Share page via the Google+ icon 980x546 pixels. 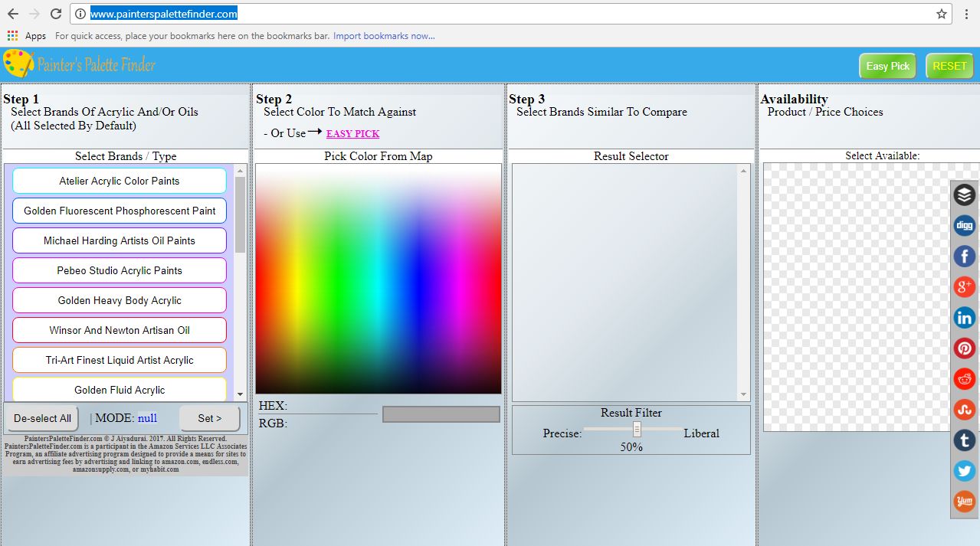pyautogui.click(x=964, y=286)
